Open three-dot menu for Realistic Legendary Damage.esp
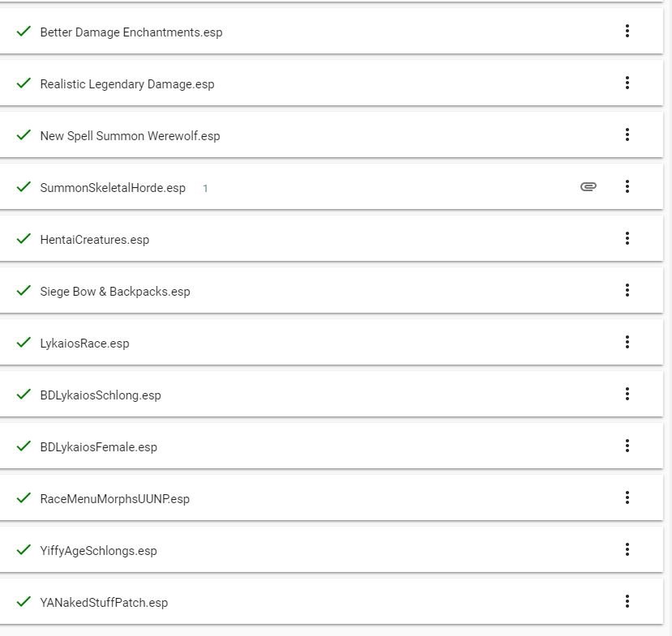Screen dimensions: 672x636 click(627, 83)
